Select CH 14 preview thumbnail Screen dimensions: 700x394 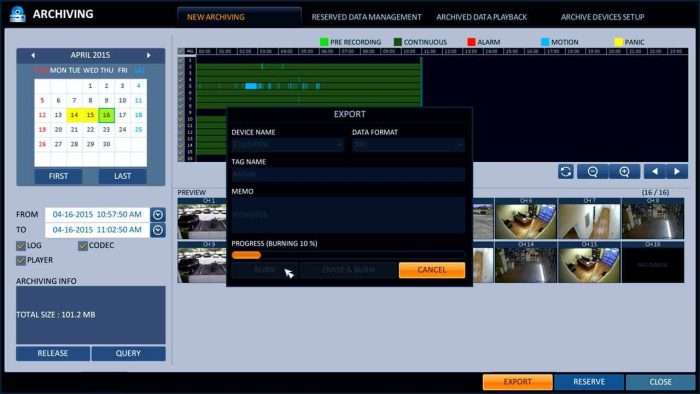coord(525,262)
